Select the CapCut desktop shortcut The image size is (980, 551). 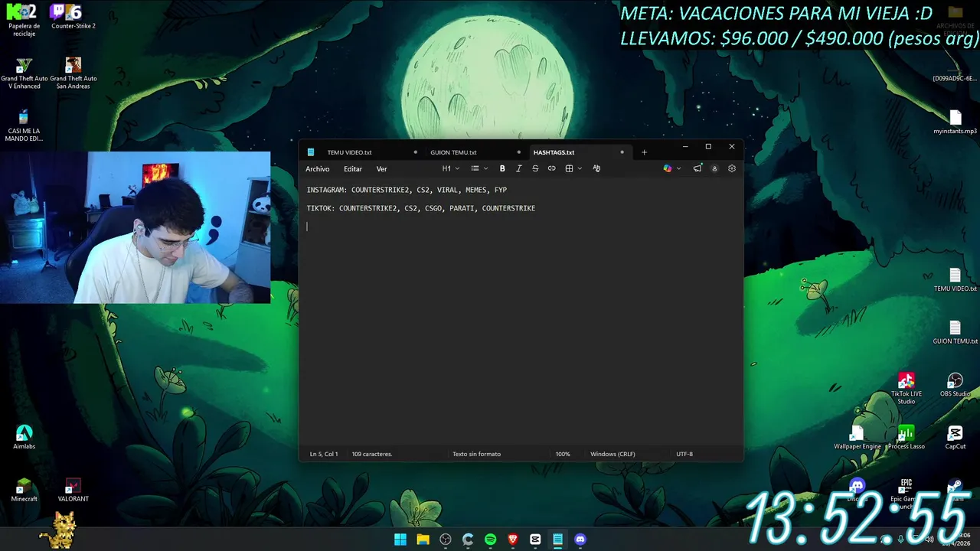[x=955, y=438]
